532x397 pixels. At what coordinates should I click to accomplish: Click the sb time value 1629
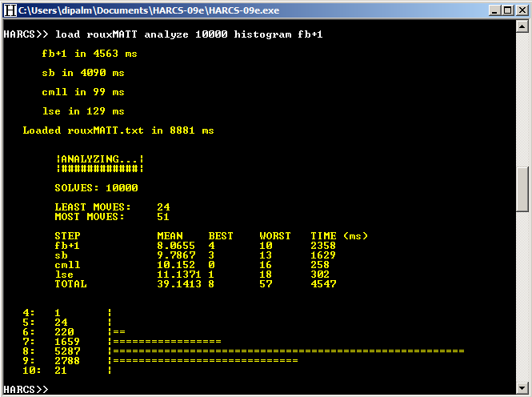[x=323, y=255]
